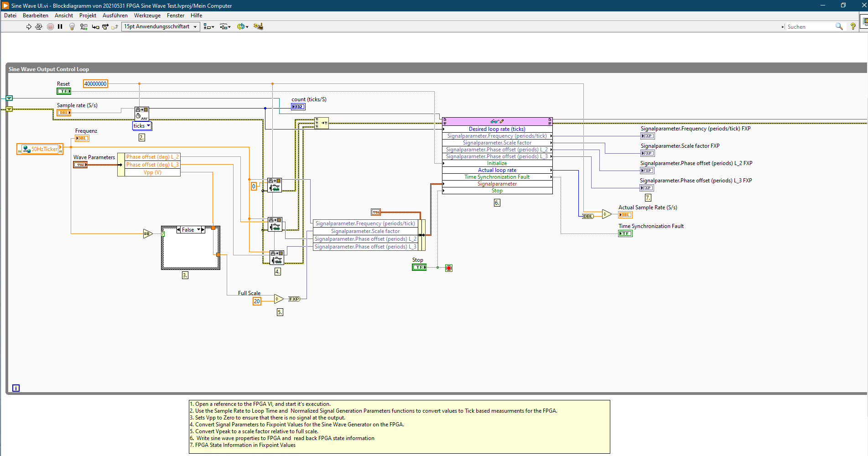Select the 50HzTicker shared variable node
Image resolution: width=868 pixels, height=456 pixels.
tap(40, 149)
